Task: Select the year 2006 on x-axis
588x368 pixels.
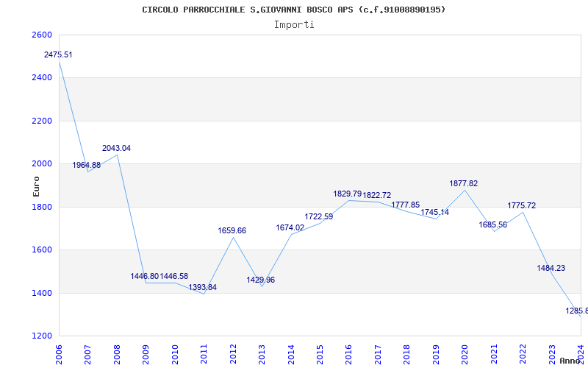Action: tap(59, 354)
